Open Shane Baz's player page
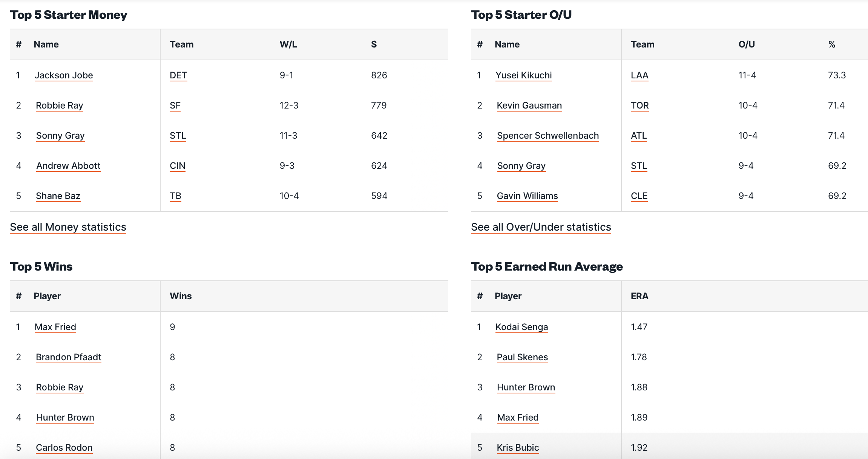The width and height of the screenshot is (868, 459). click(58, 196)
